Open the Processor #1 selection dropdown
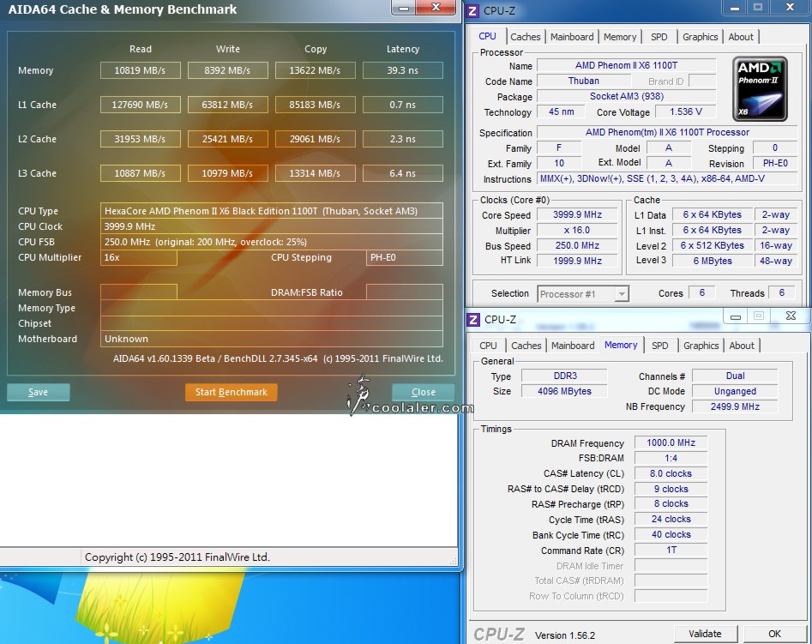 [622, 294]
